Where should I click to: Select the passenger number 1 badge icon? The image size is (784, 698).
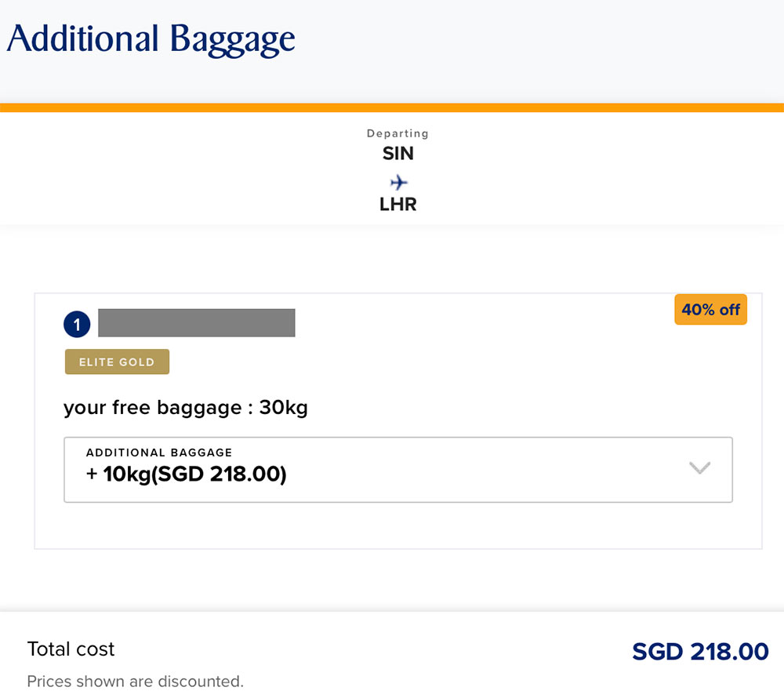(76, 323)
